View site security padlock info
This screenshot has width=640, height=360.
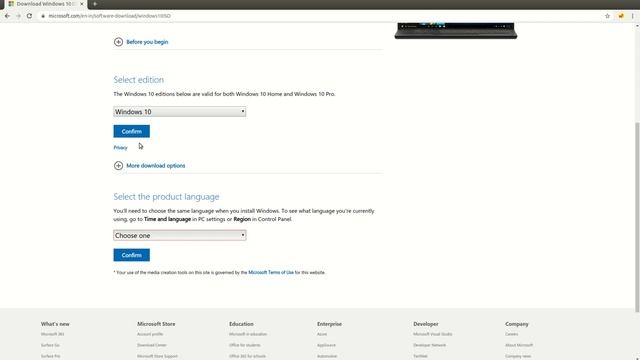pyautogui.click(x=43, y=16)
